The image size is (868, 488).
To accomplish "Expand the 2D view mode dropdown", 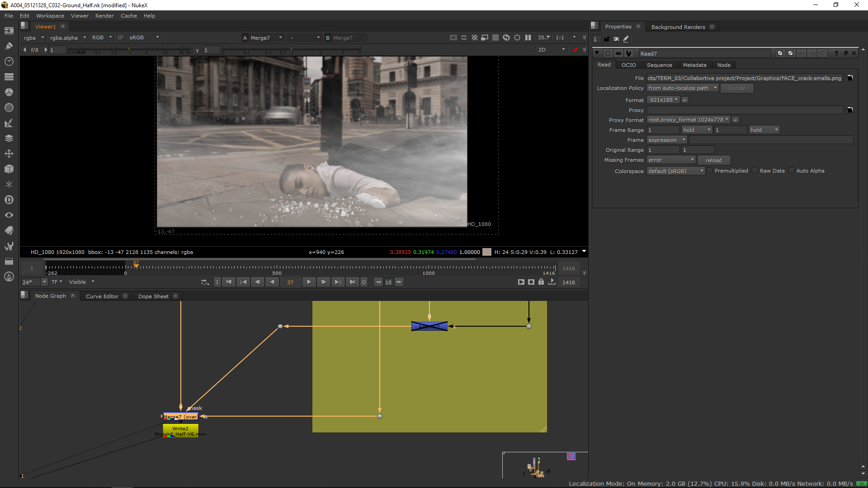I will [552, 50].
